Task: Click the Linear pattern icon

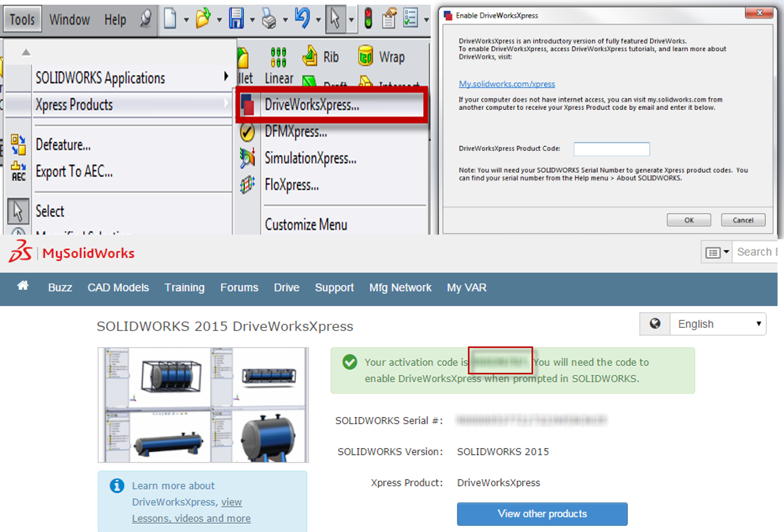Action: pos(278,57)
